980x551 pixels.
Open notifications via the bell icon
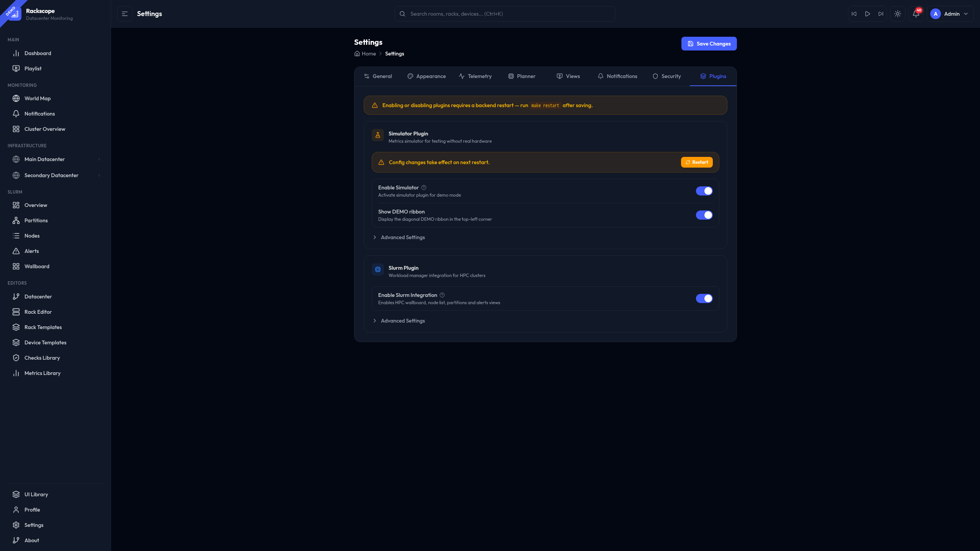point(915,13)
